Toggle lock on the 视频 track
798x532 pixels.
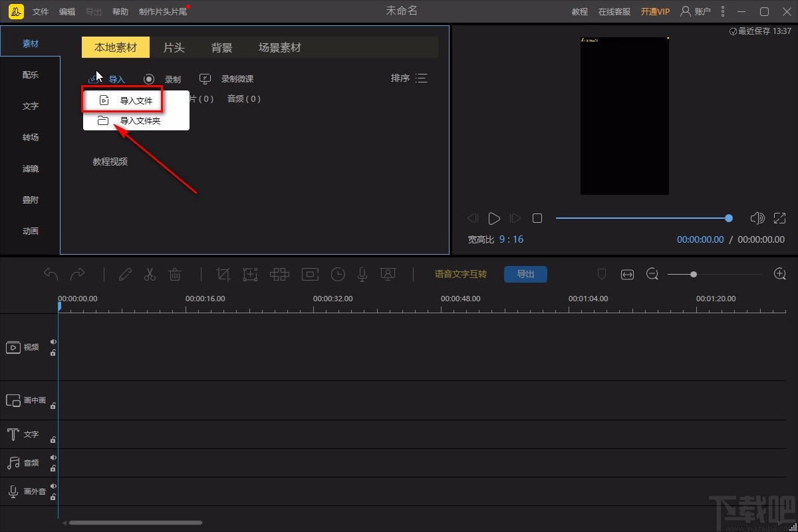pos(53,352)
